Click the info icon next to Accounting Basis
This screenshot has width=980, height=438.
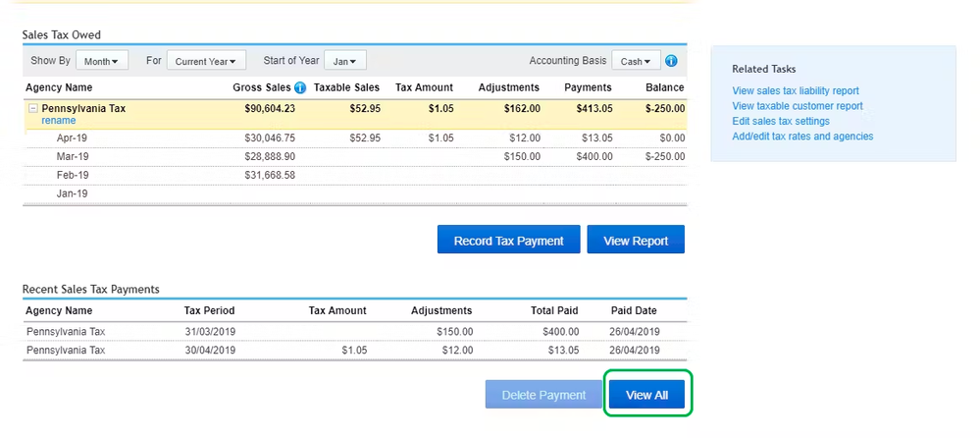point(672,61)
